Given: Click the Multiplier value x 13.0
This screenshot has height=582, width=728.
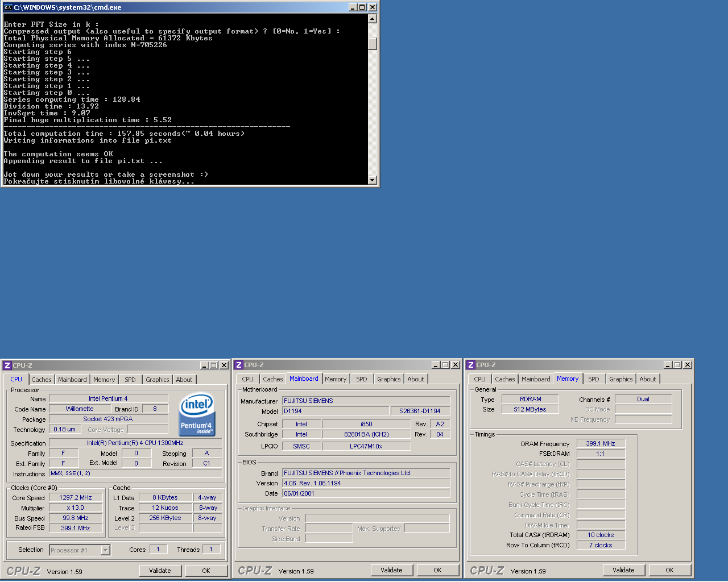Looking at the screenshot, I should (x=76, y=508).
